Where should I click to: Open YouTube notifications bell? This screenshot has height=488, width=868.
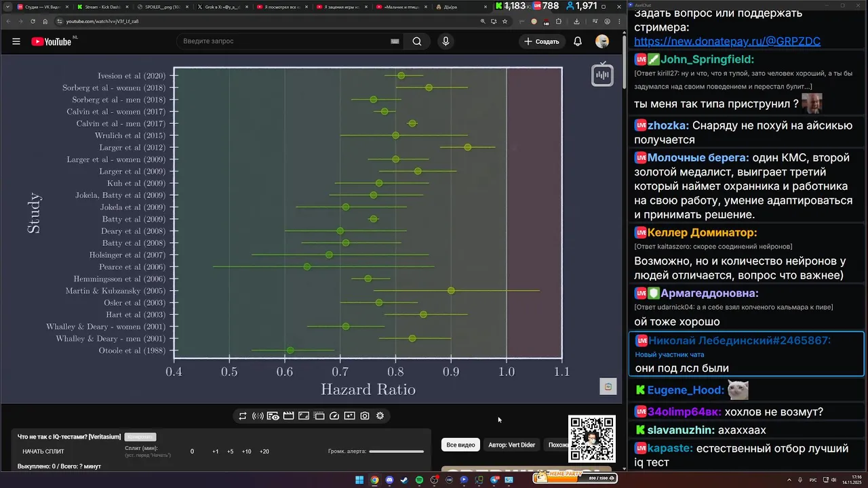[578, 41]
